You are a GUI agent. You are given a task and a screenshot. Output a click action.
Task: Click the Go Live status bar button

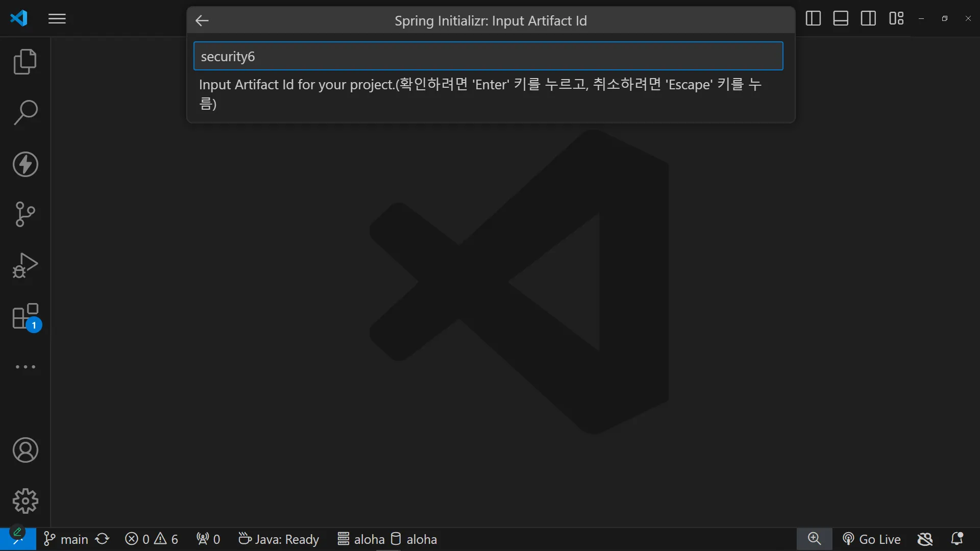(x=872, y=539)
